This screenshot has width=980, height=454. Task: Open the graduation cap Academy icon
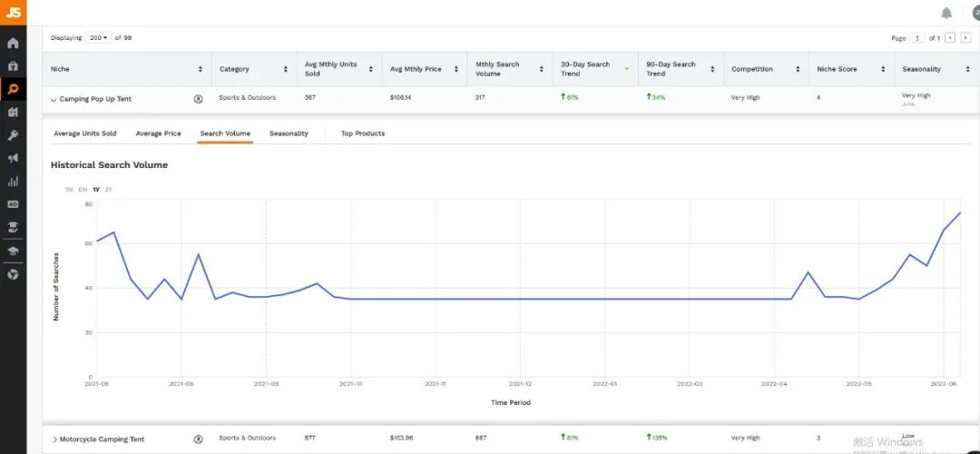13,251
